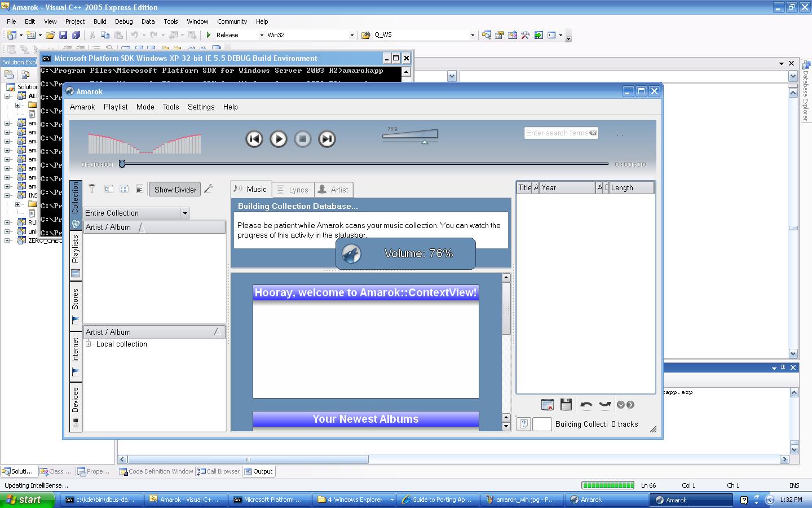The height and width of the screenshot is (508, 812).
Task: Open Amarok's Mode menu
Action: click(145, 107)
